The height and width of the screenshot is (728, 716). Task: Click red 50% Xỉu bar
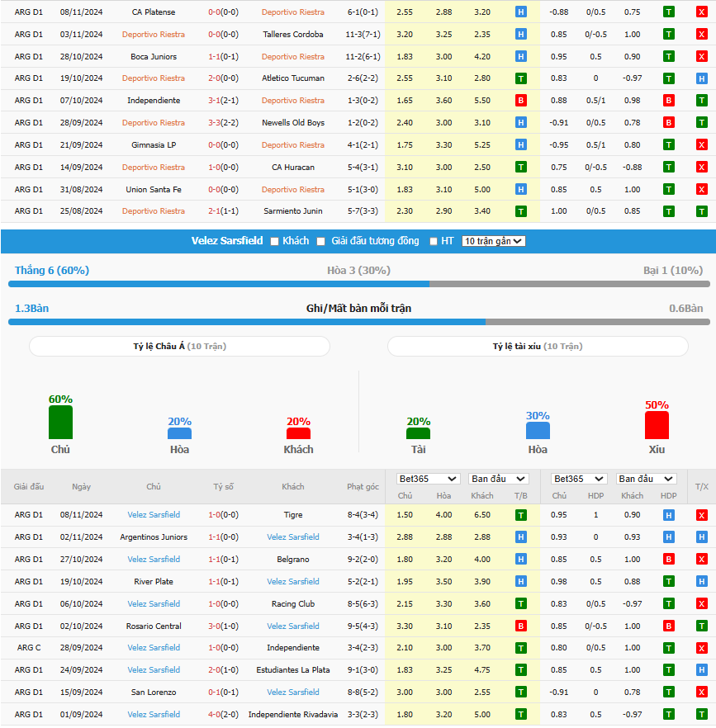pos(657,425)
